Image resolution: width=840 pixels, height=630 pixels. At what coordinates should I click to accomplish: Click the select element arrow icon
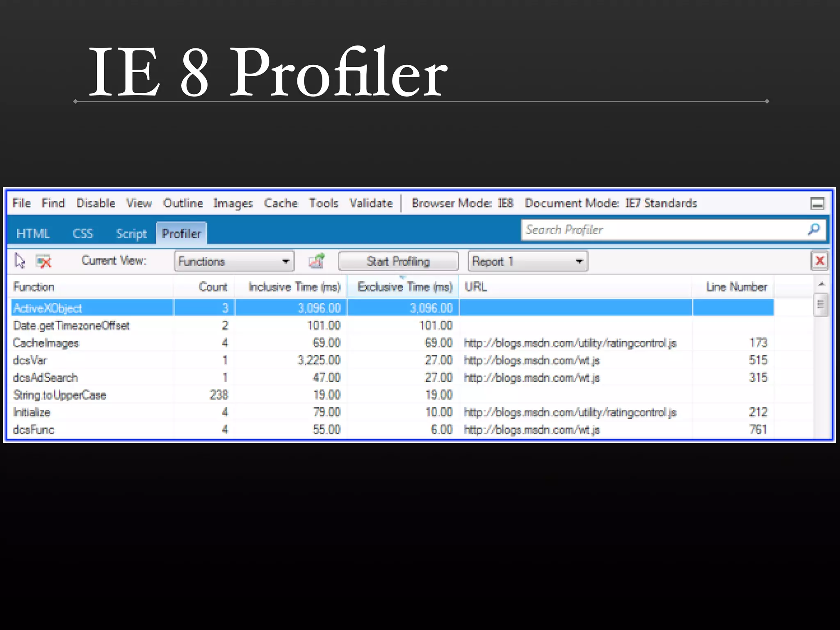click(19, 261)
